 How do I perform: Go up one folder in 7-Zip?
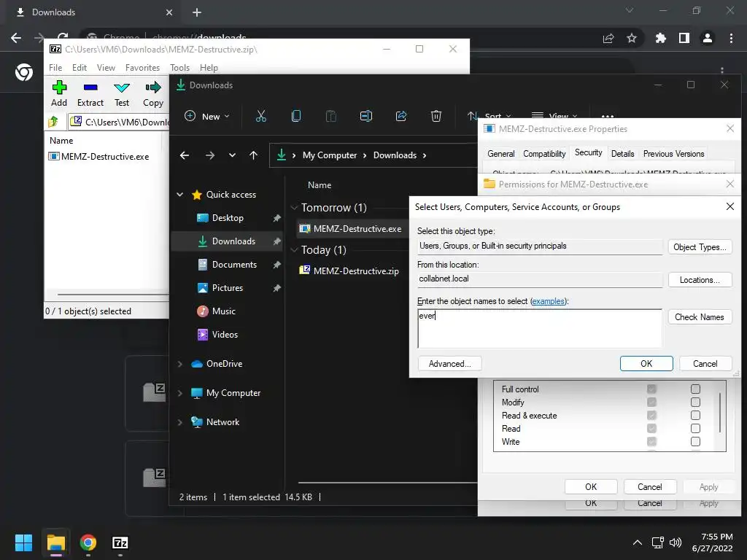[x=53, y=122]
